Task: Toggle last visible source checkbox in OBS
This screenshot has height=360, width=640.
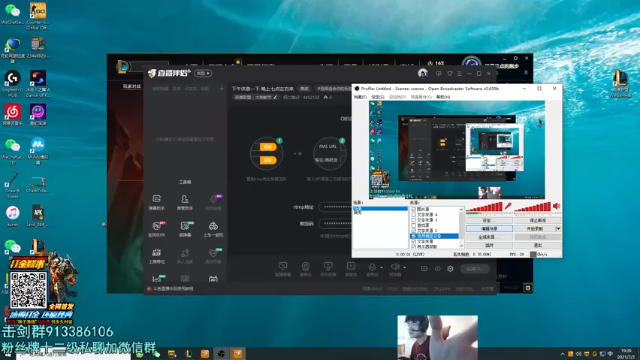Action: click(413, 247)
